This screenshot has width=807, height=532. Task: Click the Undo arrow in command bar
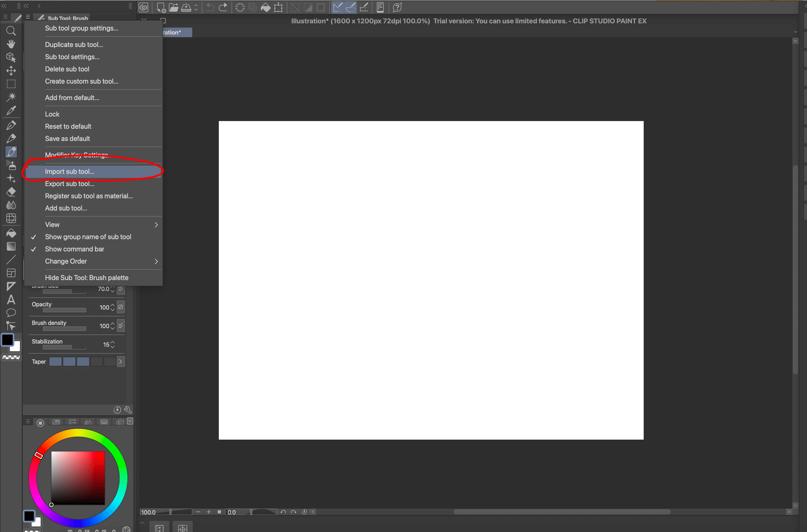point(210,7)
